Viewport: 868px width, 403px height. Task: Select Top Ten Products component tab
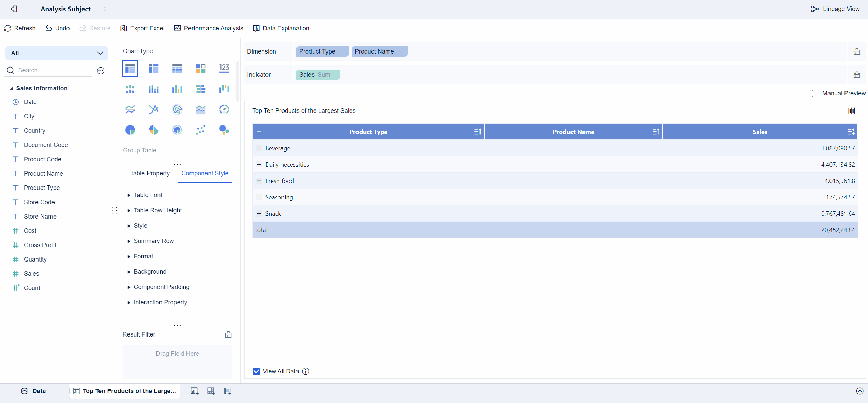coord(125,391)
